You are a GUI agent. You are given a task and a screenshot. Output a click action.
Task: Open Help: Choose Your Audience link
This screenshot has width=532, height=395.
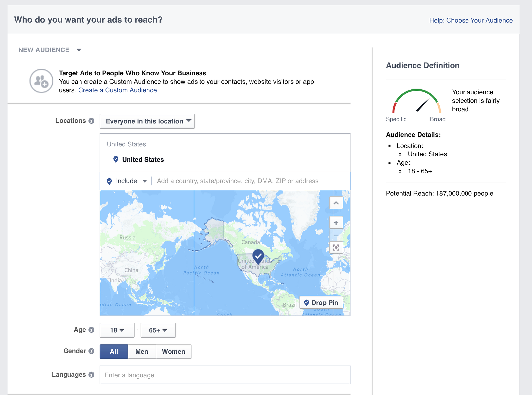[x=471, y=20]
